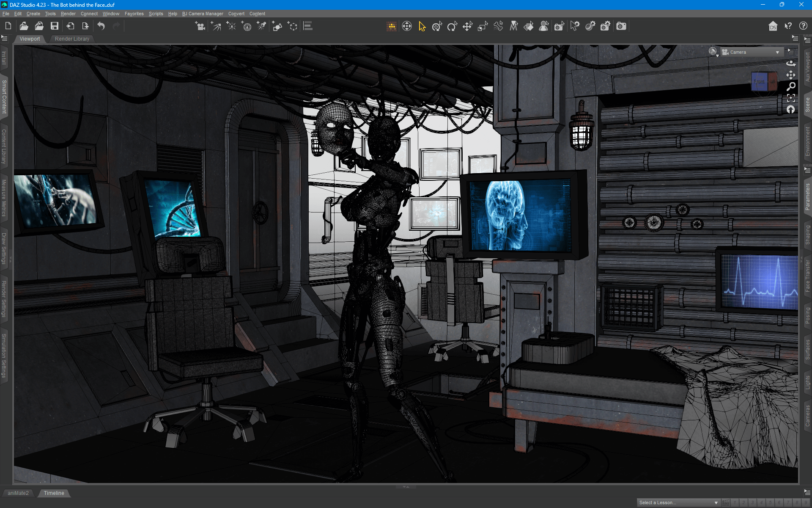Switch to the Render Library tab

pos(72,39)
